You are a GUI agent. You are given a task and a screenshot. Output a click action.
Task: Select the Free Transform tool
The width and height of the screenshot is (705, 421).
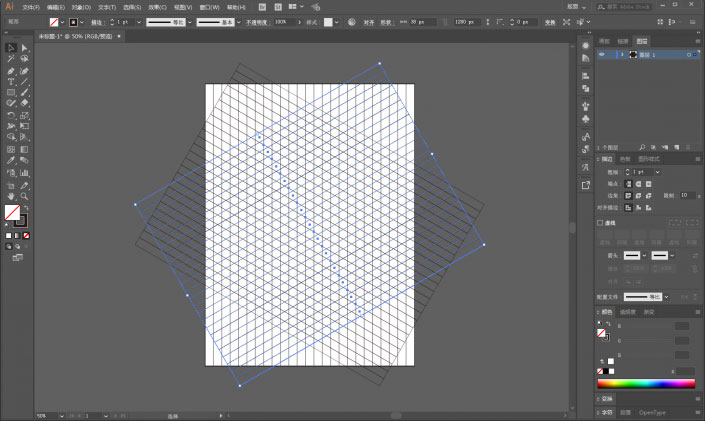click(24, 126)
